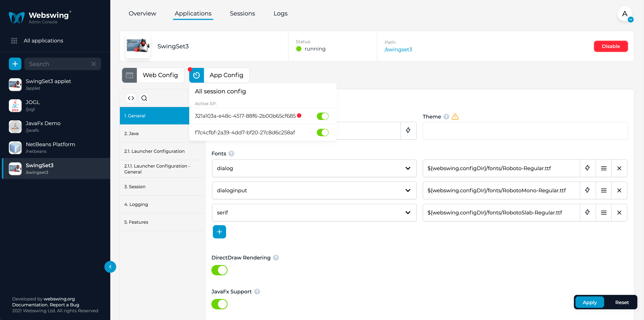
Task: Open App Config tab
Action: pyautogui.click(x=219, y=75)
